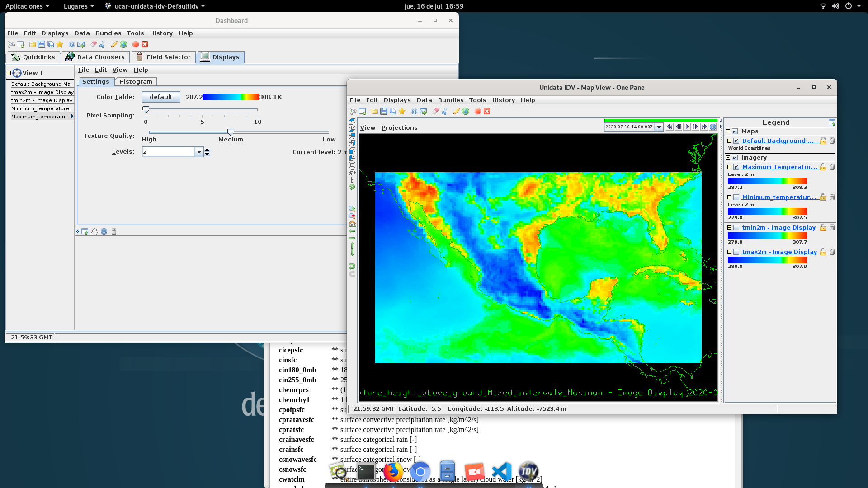Click the home reset viewpoint icon
The width and height of the screenshot is (868, 488).
point(352,224)
